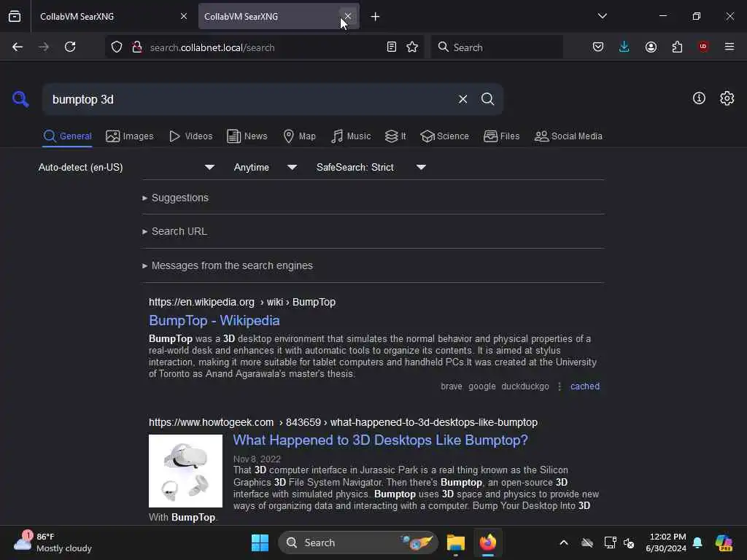Open Anytime time range dropdown
Viewport: 747px width, 560px height.
[x=266, y=168]
